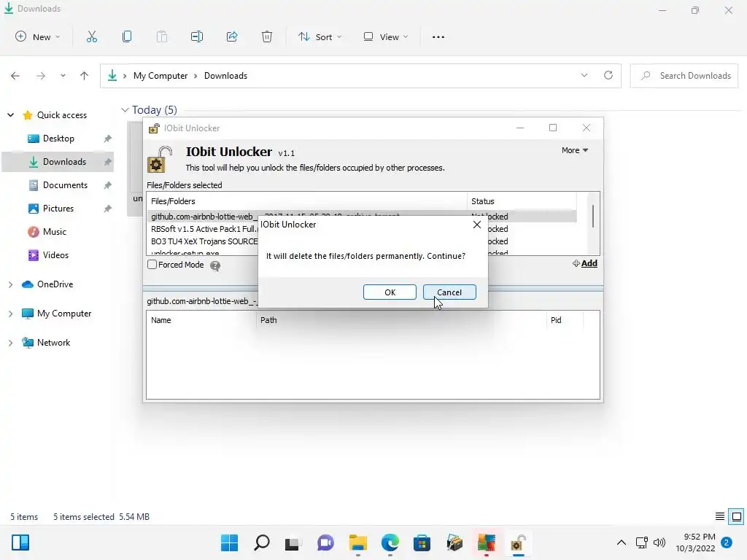Click the Delete trash icon in Explorer toolbar
This screenshot has width=747, height=560.
(x=267, y=36)
